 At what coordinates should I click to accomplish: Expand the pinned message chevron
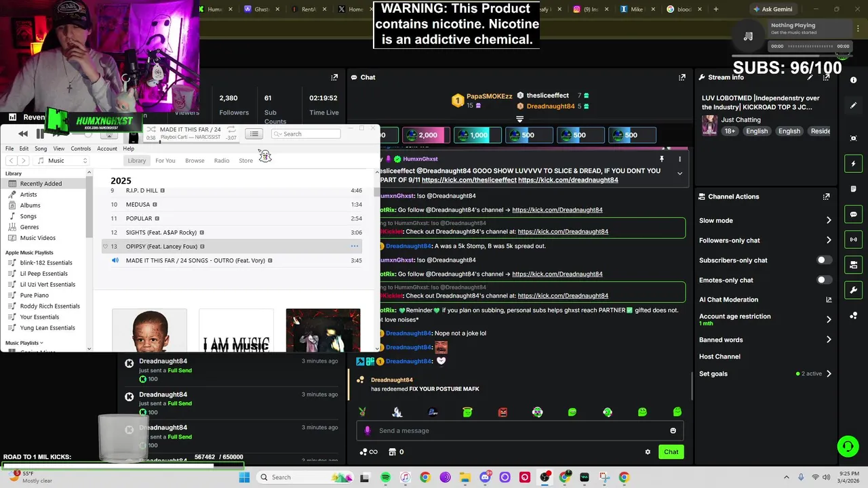point(679,174)
